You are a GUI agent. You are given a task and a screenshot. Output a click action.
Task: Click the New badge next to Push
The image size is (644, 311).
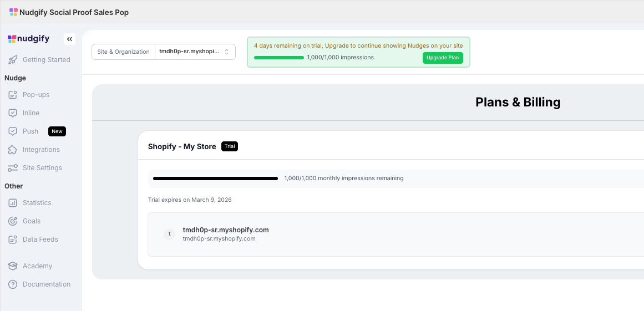point(57,131)
